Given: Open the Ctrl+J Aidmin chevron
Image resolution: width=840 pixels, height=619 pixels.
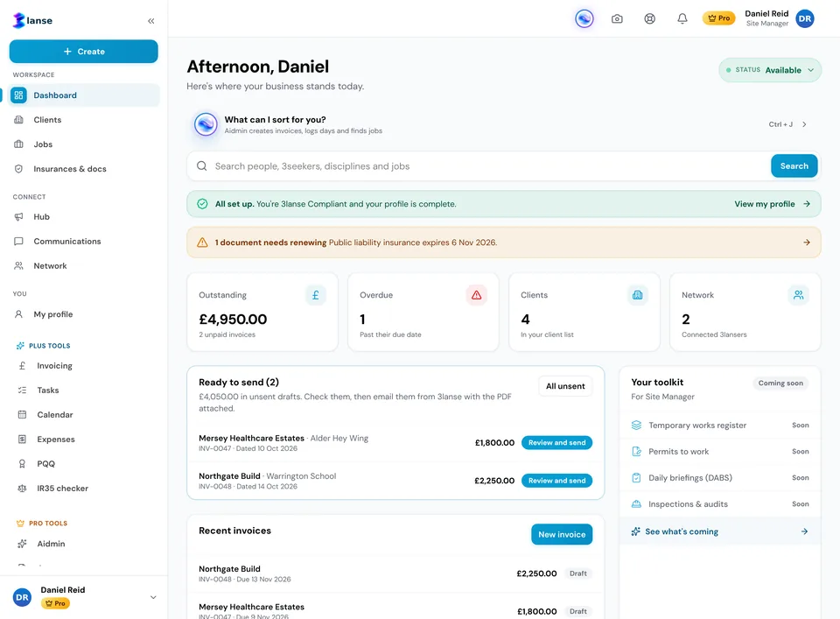Looking at the screenshot, I should (x=804, y=124).
